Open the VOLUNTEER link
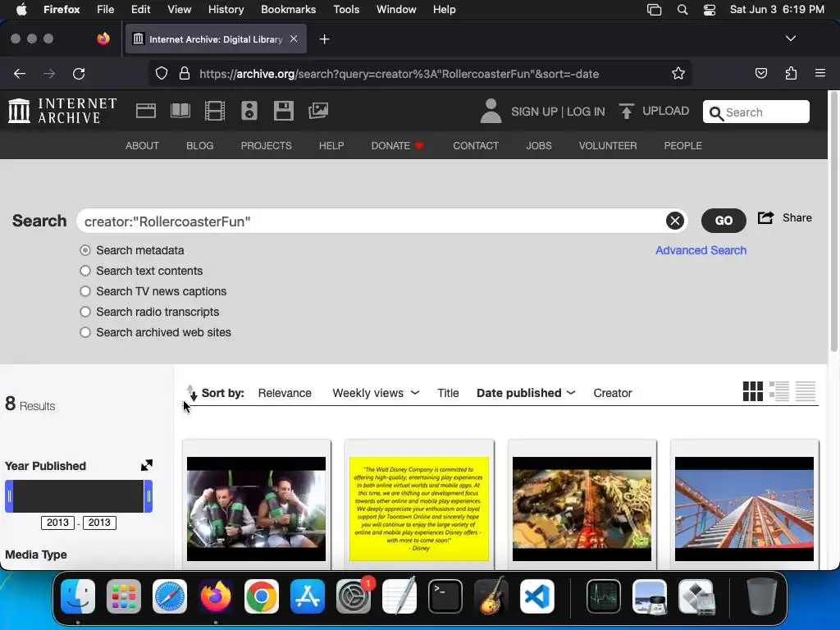 [x=608, y=146]
